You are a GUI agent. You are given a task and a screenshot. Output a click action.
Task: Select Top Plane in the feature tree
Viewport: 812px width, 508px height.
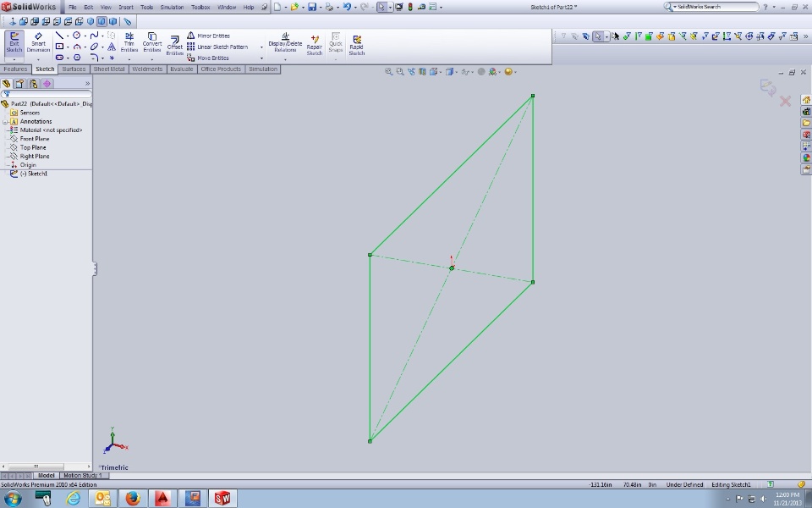click(x=33, y=147)
